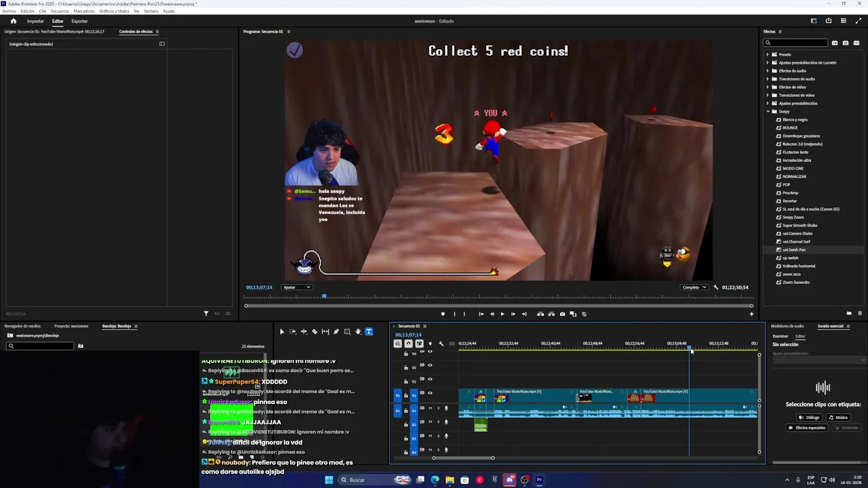Select the Rectangle tool
The height and width of the screenshot is (488, 868).
[347, 331]
